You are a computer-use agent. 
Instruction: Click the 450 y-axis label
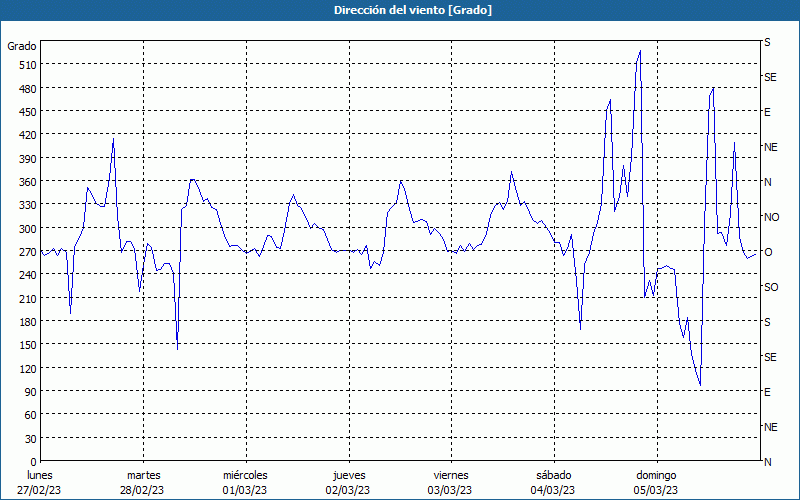coord(27,112)
